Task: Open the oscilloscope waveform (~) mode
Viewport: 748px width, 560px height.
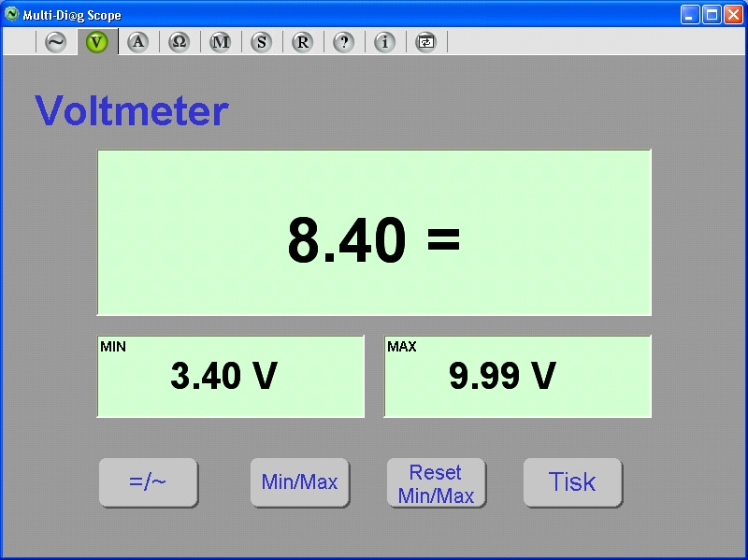Action: tap(56, 42)
